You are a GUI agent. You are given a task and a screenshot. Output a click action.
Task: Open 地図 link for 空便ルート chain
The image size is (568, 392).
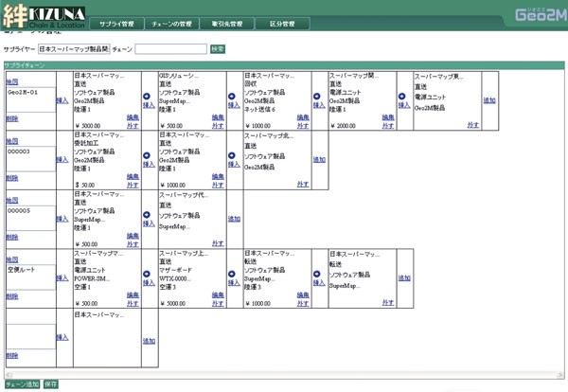coord(12,259)
